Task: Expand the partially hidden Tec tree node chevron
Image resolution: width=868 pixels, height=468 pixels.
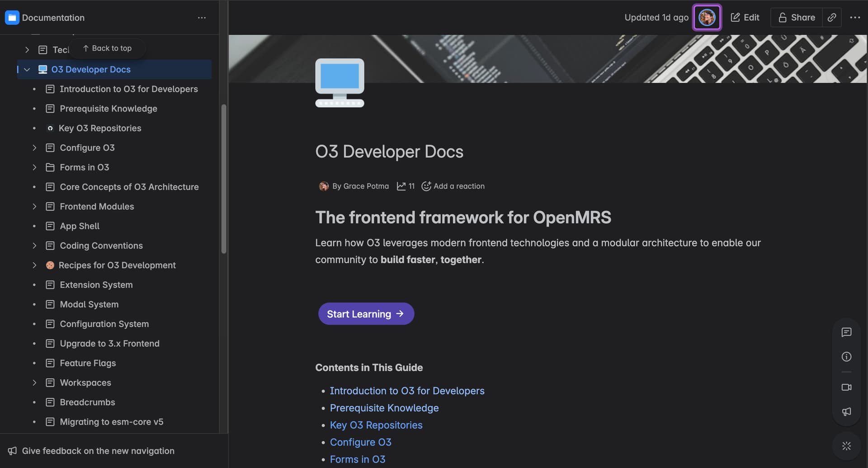Action: click(27, 50)
